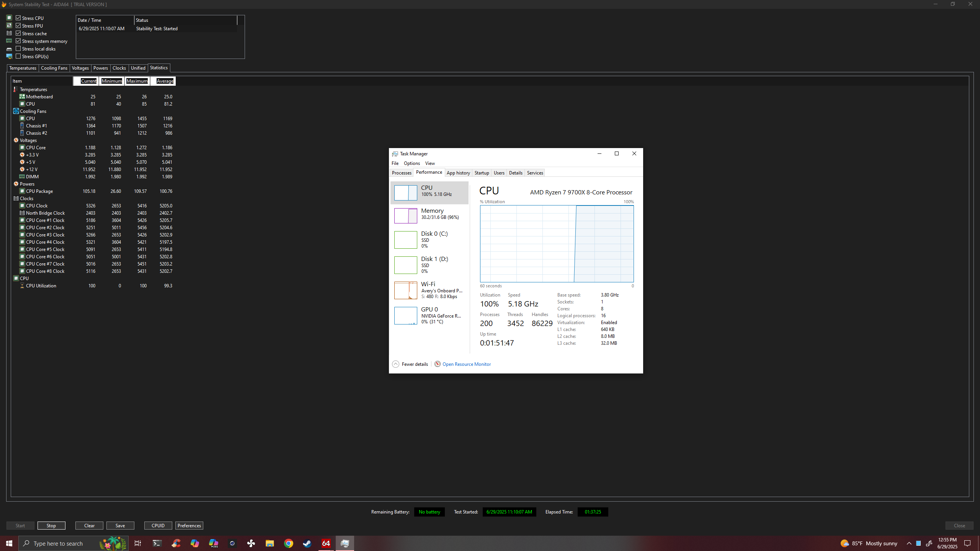This screenshot has width=980, height=551.
Task: Click the CPU Utilization hourglass icon
Action: coord(22,285)
